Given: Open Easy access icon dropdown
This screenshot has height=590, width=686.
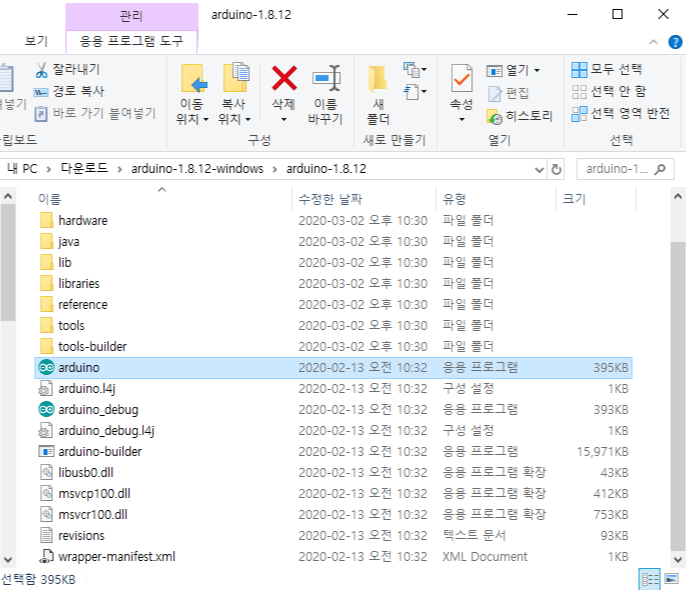Looking at the screenshot, I should point(415,92).
